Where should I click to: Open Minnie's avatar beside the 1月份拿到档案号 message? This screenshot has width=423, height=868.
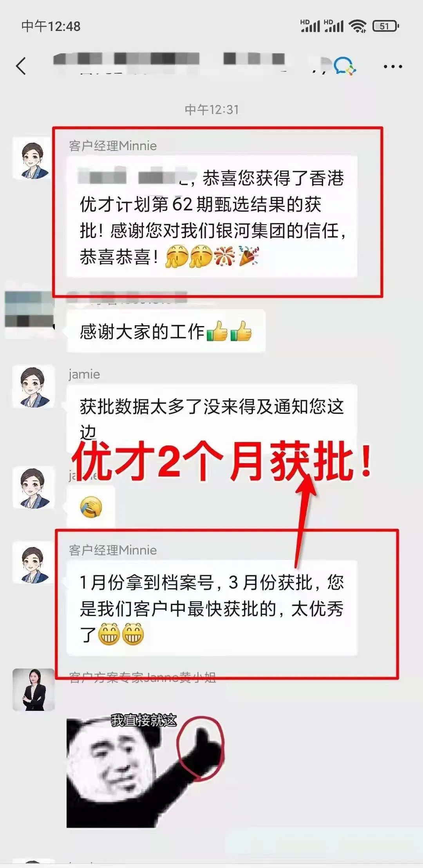click(x=33, y=562)
